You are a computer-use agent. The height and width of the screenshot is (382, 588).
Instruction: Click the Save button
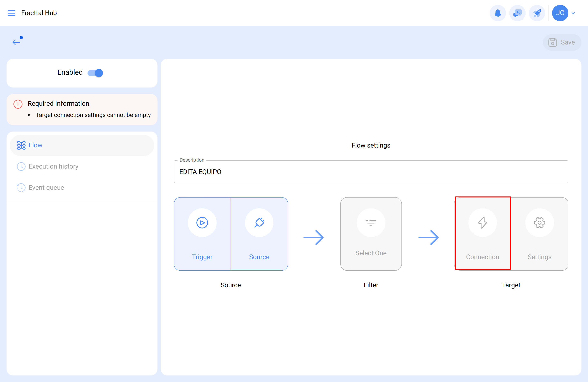[562, 42]
